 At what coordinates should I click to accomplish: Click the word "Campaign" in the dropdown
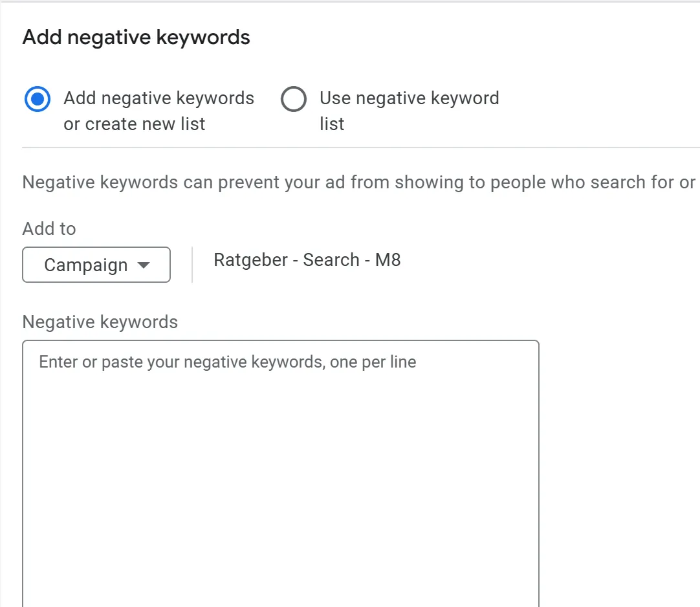(85, 265)
